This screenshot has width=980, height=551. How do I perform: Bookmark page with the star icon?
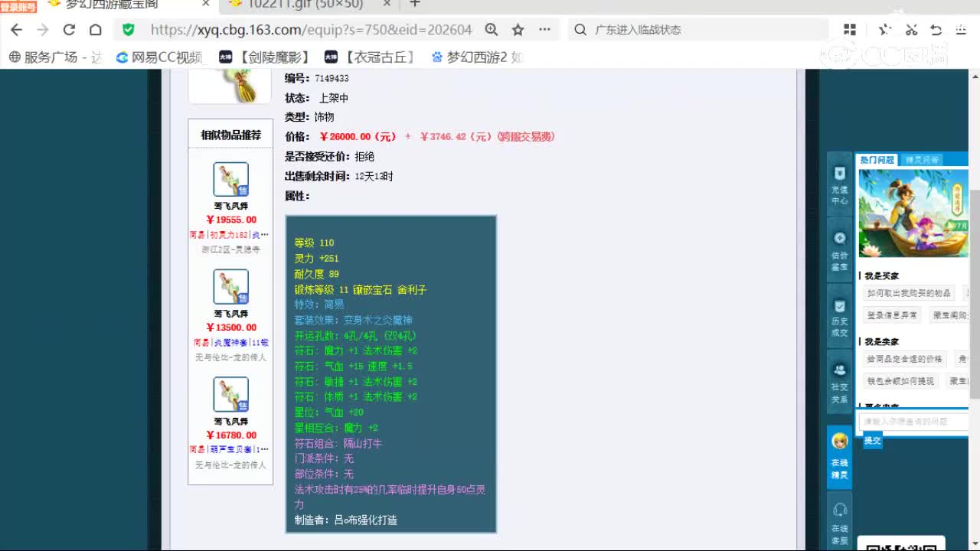pos(518,30)
